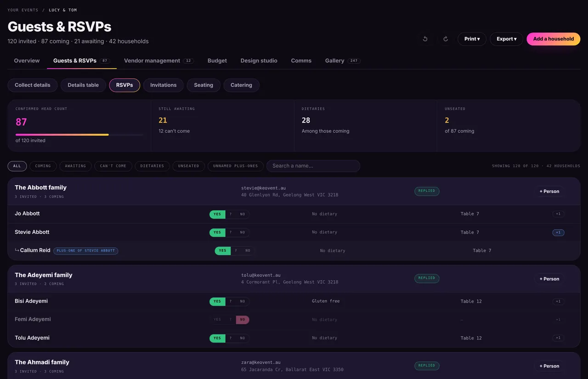Add a person to the Adeyemi family
The width and height of the screenshot is (588, 379).
(549, 279)
